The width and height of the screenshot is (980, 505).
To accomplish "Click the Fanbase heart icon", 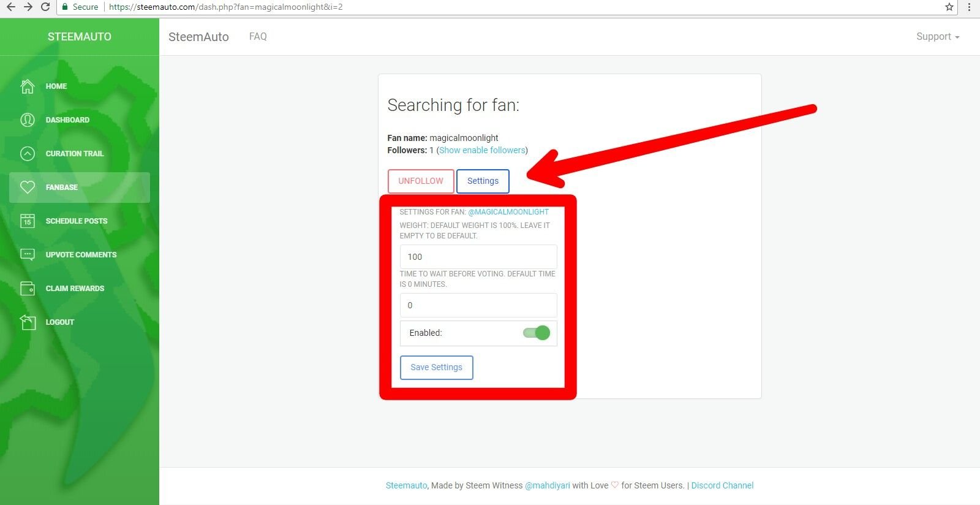I will pos(28,188).
